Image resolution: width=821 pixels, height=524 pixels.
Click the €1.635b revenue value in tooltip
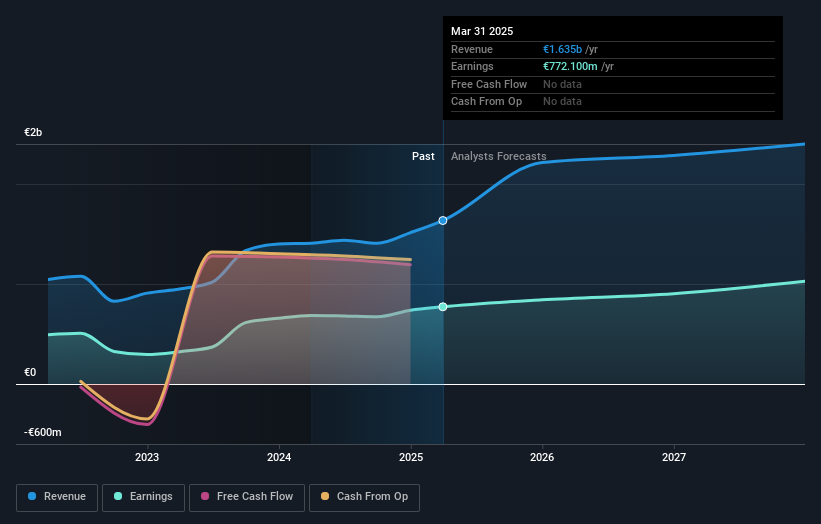pyautogui.click(x=562, y=49)
